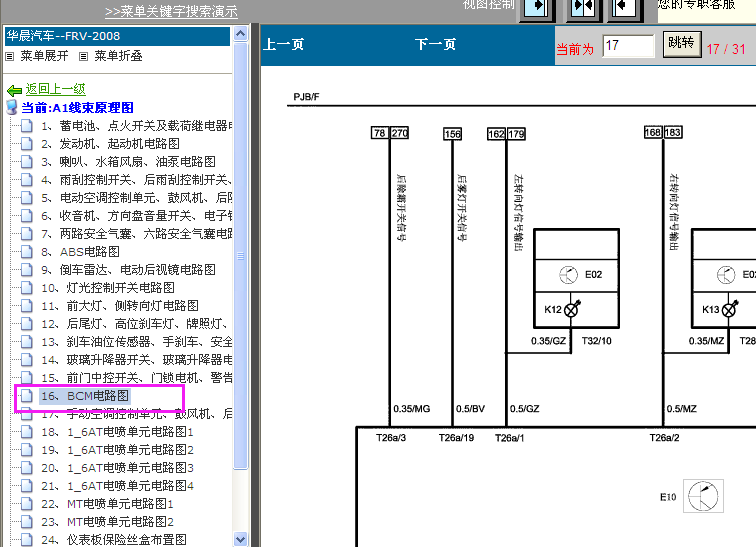The image size is (756, 547).
Task: Click the page icon for 18、1_6AT电喷单元电路图1
Action: click(27, 432)
